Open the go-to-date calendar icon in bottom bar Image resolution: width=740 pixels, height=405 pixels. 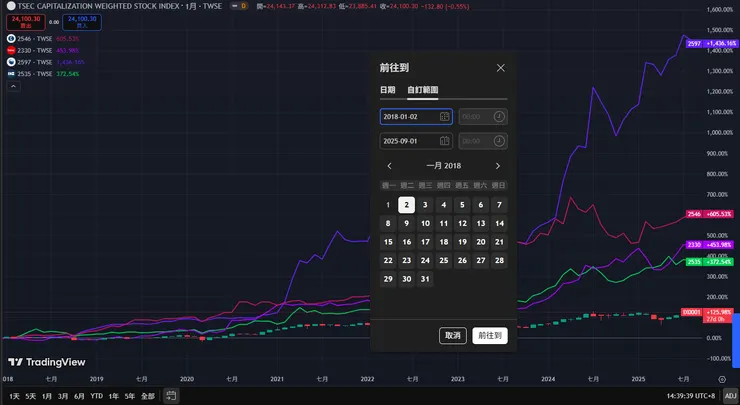pos(171,396)
